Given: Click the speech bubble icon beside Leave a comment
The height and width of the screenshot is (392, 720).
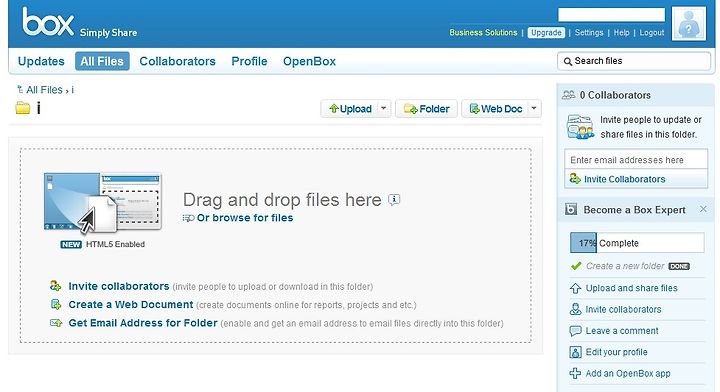Looking at the screenshot, I should coord(575,330).
